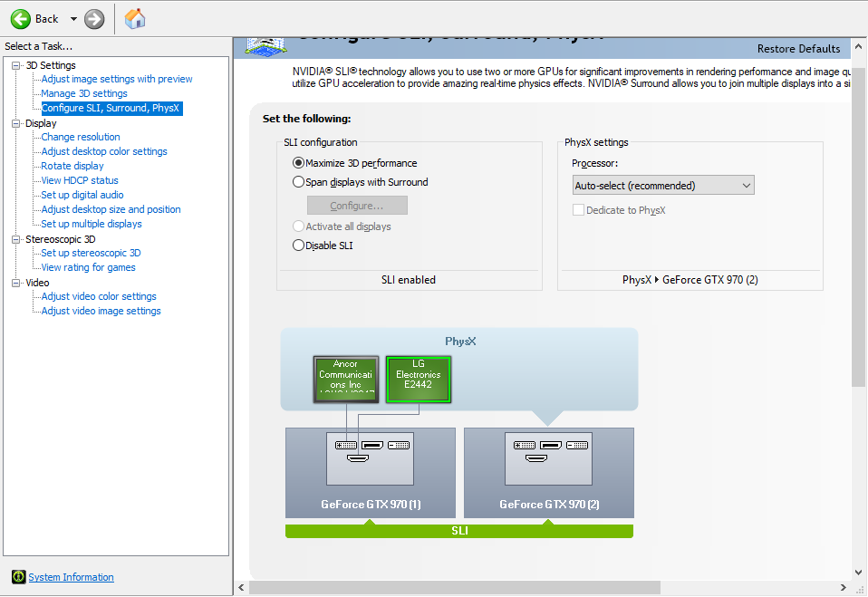The image size is (868, 597).
Task: Open Adjust video image settings
Action: (101, 311)
